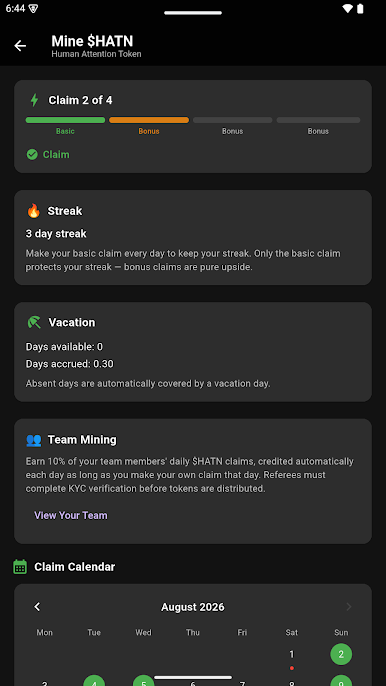The height and width of the screenshot is (686, 386).
Task: Tap the green Claim checkmark icon
Action: 32,154
